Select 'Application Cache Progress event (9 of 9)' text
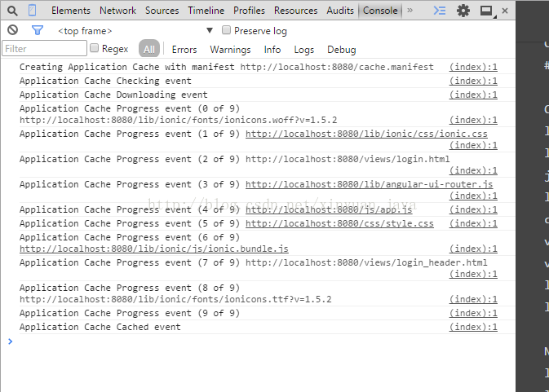The height and width of the screenshot is (392, 549). [130, 313]
